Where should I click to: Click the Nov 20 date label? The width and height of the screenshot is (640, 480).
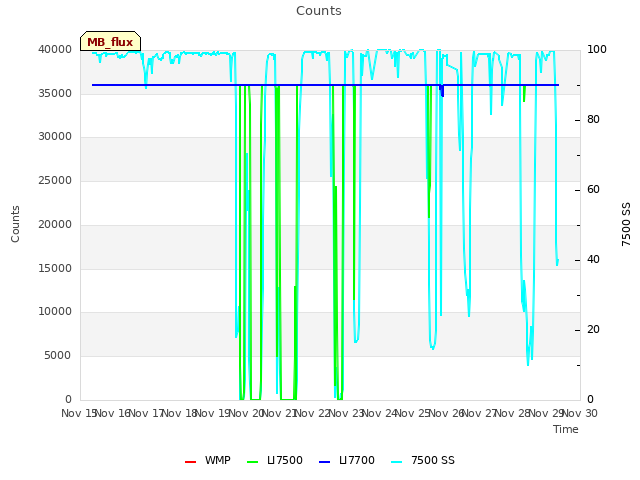point(247,413)
